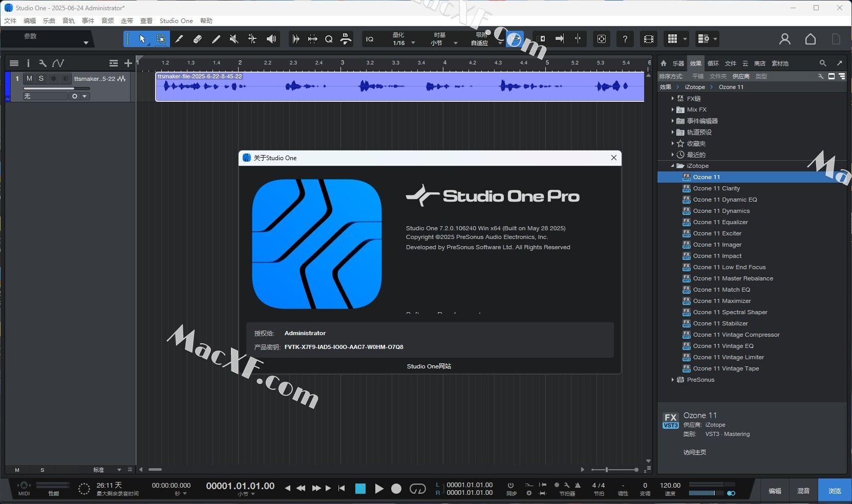Adjust the timeline horizontal zoom slider
Image resolution: width=852 pixels, height=504 pixels.
click(x=614, y=470)
